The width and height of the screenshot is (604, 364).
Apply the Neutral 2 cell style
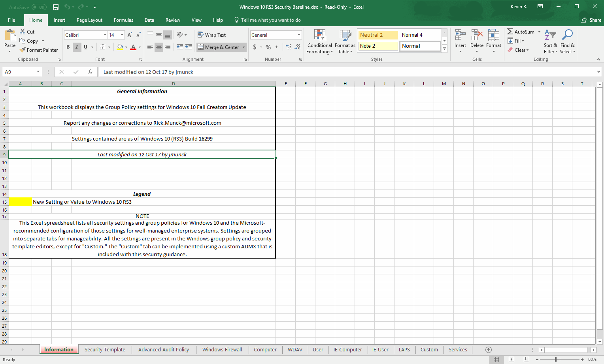(377, 35)
